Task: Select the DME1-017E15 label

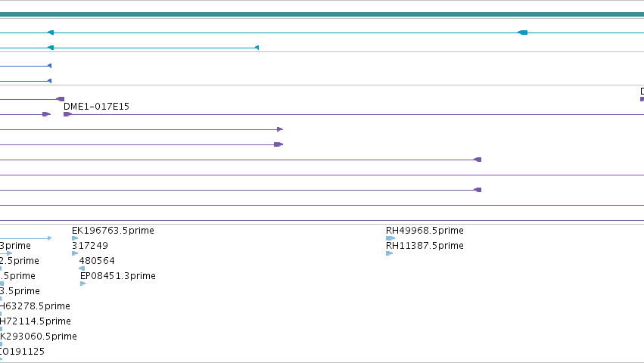Action: 96,107
